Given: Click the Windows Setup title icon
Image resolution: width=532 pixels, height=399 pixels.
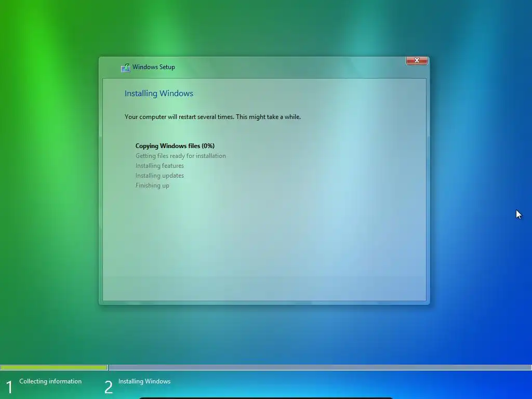Looking at the screenshot, I should pos(126,68).
